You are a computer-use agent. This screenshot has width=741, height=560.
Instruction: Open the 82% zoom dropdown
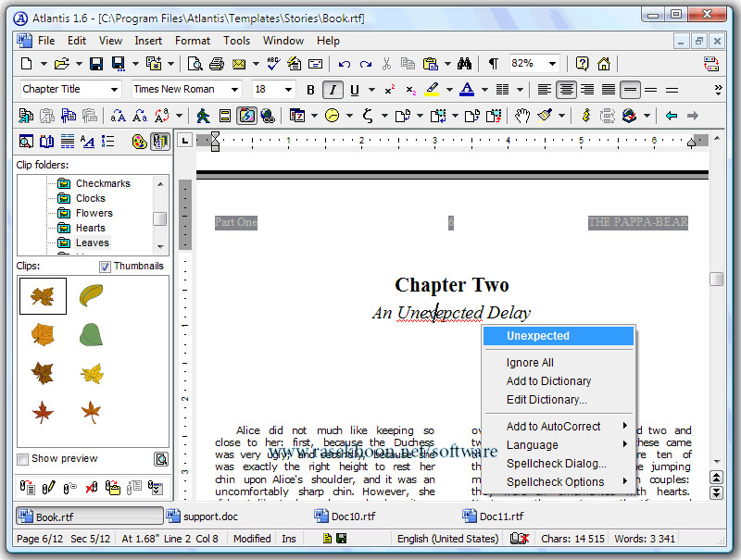click(x=552, y=63)
